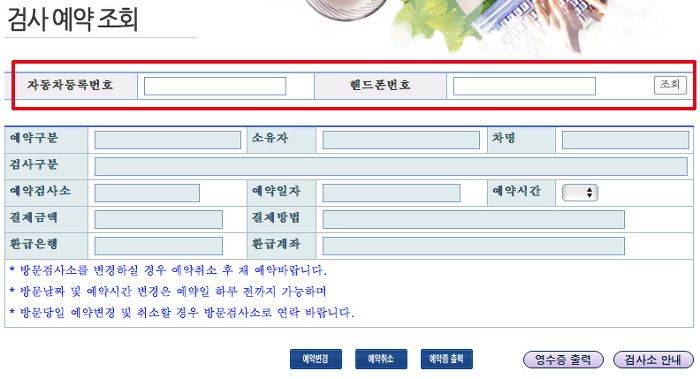Click the 예약검사소 label
The width and height of the screenshot is (700, 379).
pyautogui.click(x=40, y=191)
